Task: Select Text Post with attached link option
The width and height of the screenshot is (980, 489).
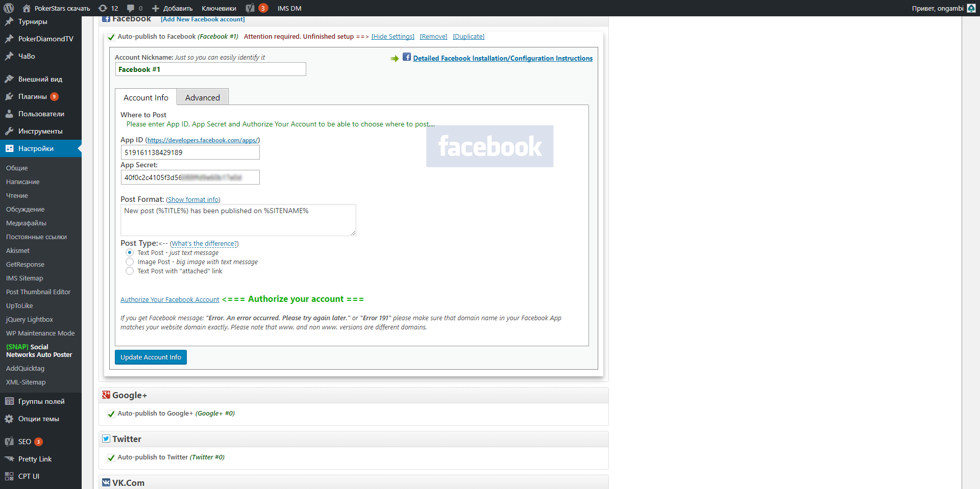Action: tap(130, 271)
